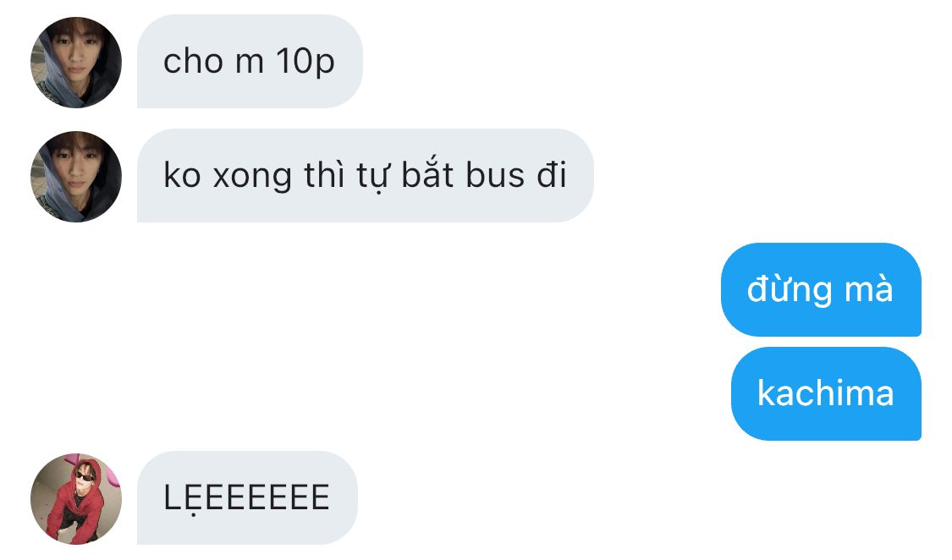Click the word "tự" in the second message
The width and height of the screenshot is (952, 560).
tap(371, 177)
